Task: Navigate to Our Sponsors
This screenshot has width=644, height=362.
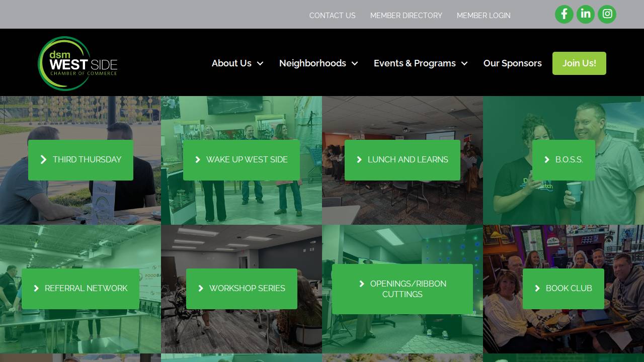Action: (x=513, y=63)
